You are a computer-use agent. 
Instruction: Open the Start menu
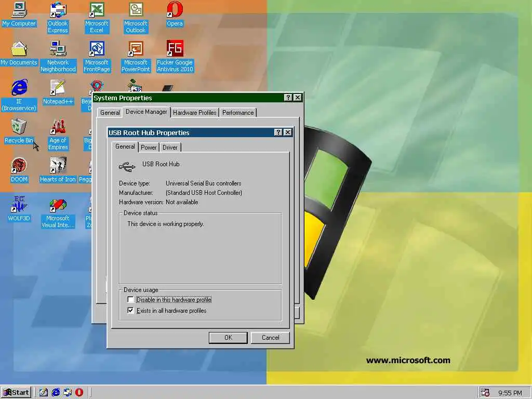(x=16, y=393)
